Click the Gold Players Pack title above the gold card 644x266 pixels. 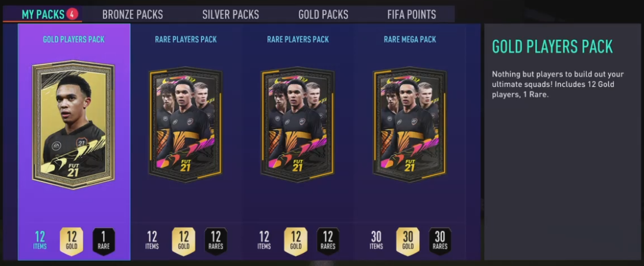[x=74, y=39]
